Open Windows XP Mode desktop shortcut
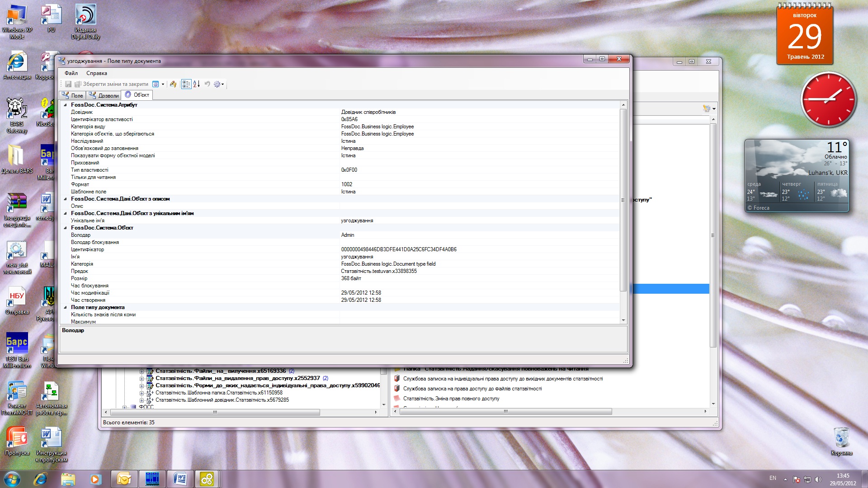Image resolution: width=868 pixels, height=488 pixels. tap(17, 21)
